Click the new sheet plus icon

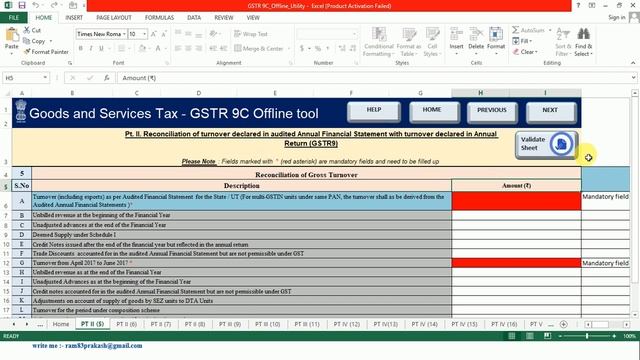pyautogui.click(x=564, y=324)
